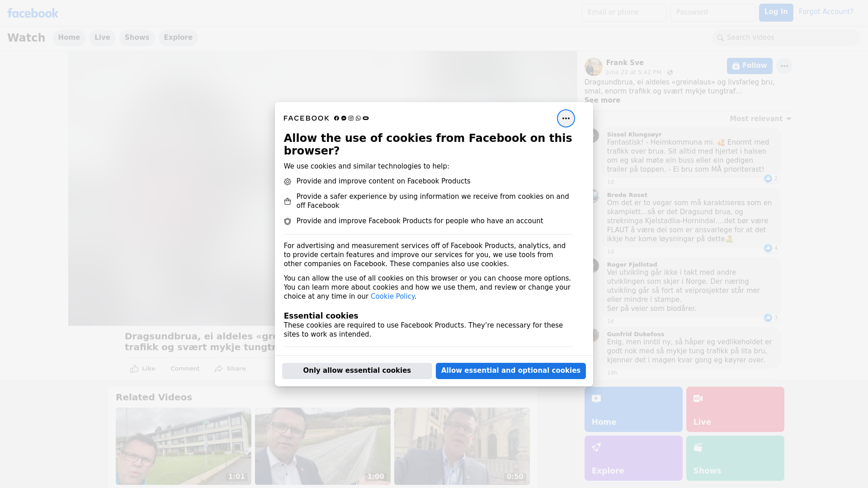Open the post options menu beside Follow

784,66
